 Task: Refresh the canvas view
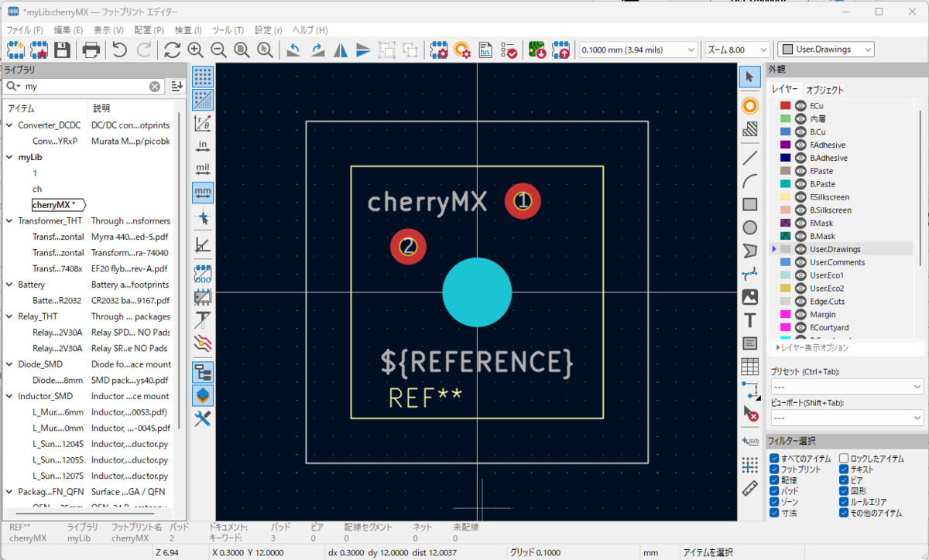(x=172, y=50)
